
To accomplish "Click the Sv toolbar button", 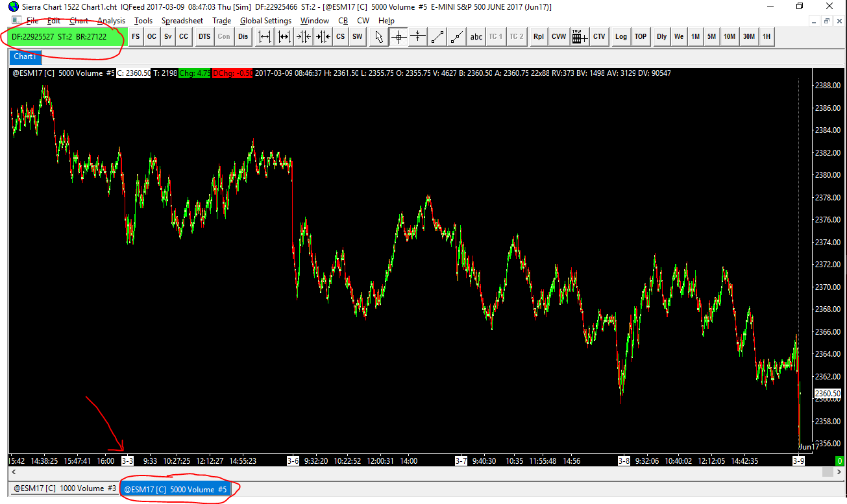I will pyautogui.click(x=168, y=37).
